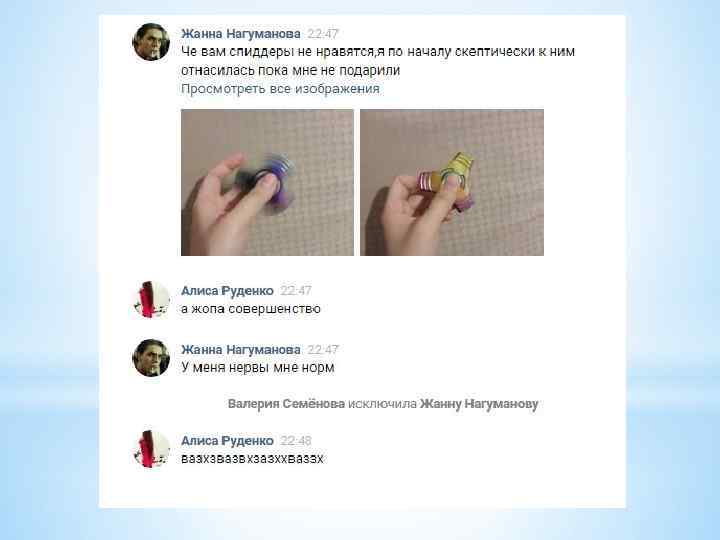
Task: Select the message 'вазхзвазвхзазххваззх'
Action: point(252,459)
